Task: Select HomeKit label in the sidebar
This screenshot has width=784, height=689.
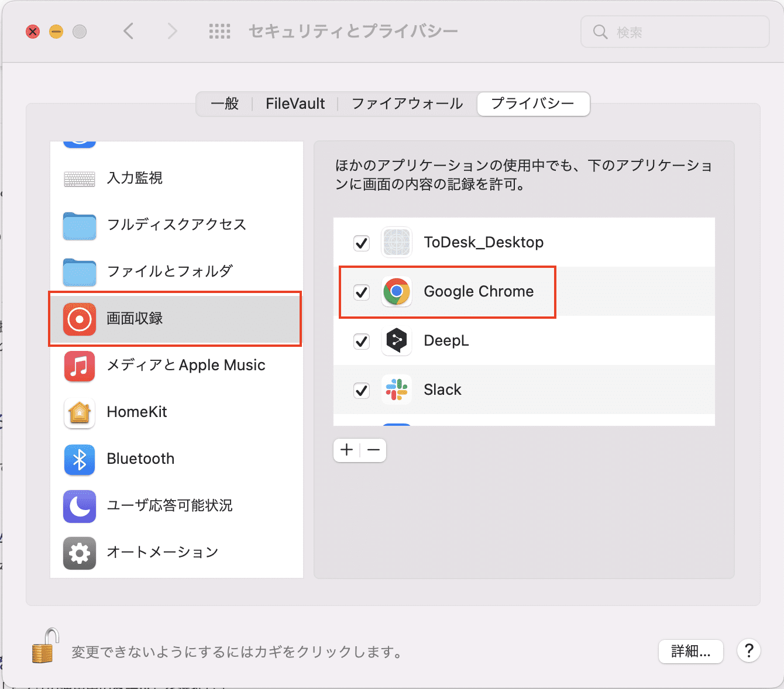Action: pyautogui.click(x=137, y=412)
